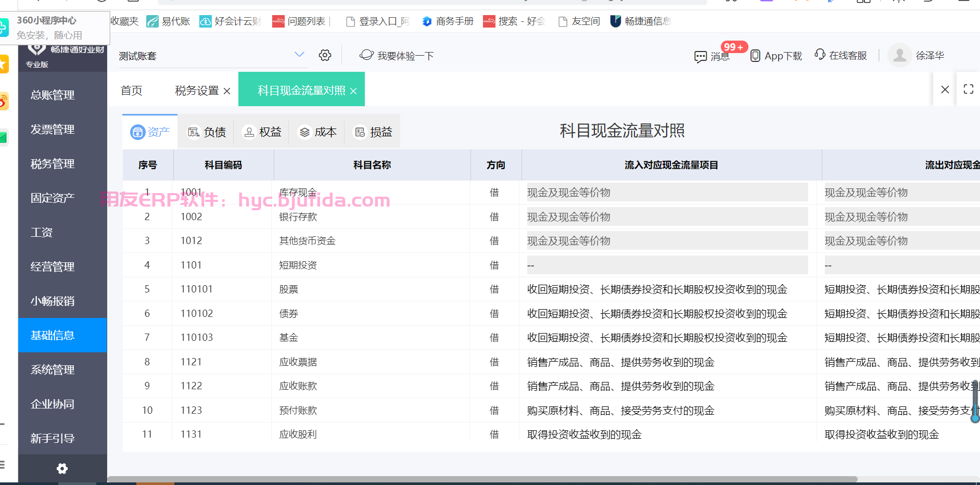Select the 负债 category tab

[x=207, y=132]
